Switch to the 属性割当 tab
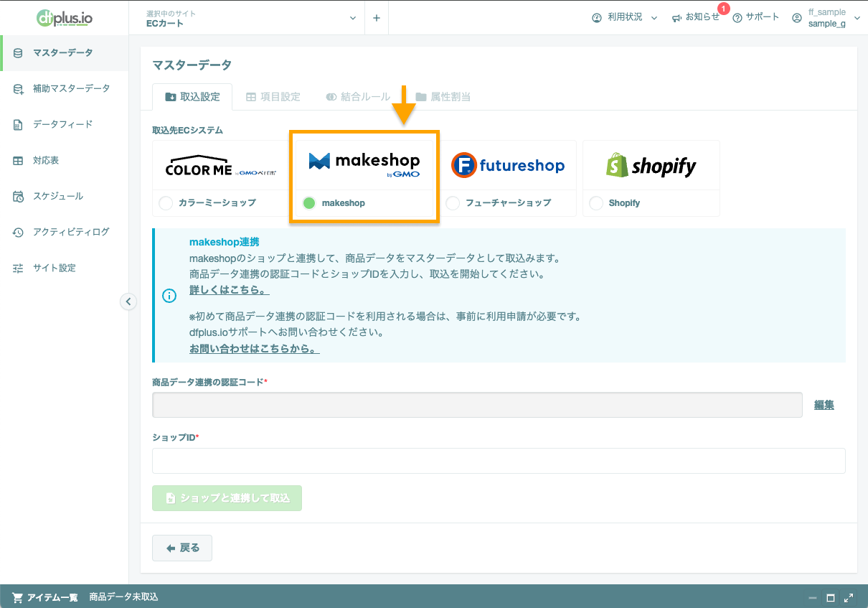868x608 pixels. [x=443, y=97]
